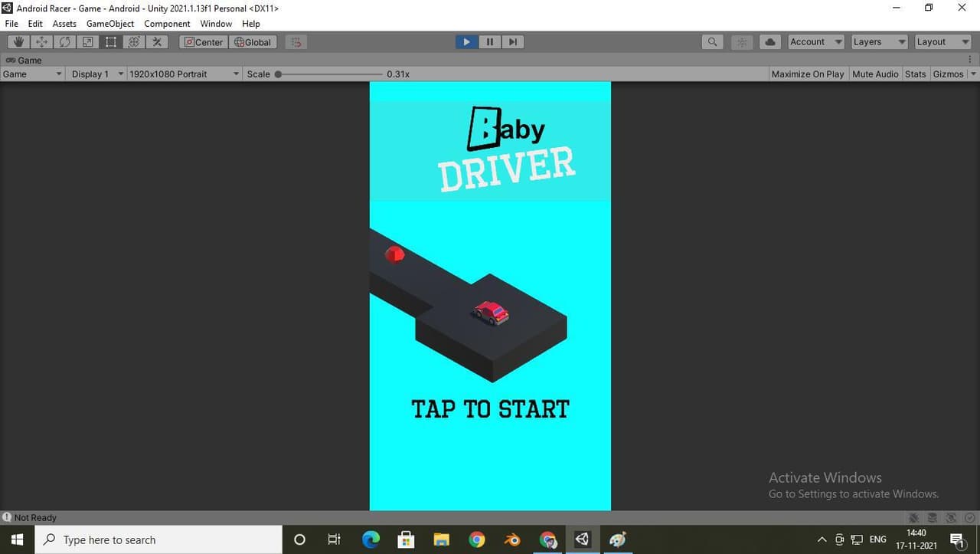980x554 pixels.
Task: Select the Transform tool
Action: pos(133,42)
